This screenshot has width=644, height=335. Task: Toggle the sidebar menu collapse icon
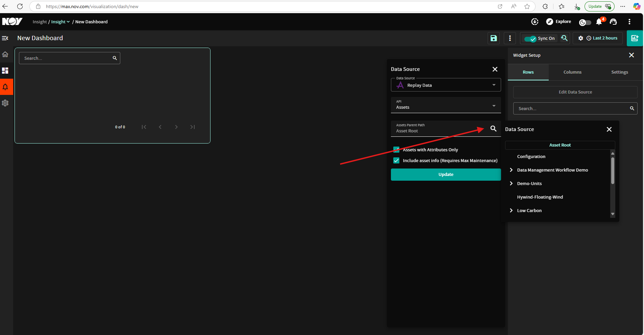[5, 38]
